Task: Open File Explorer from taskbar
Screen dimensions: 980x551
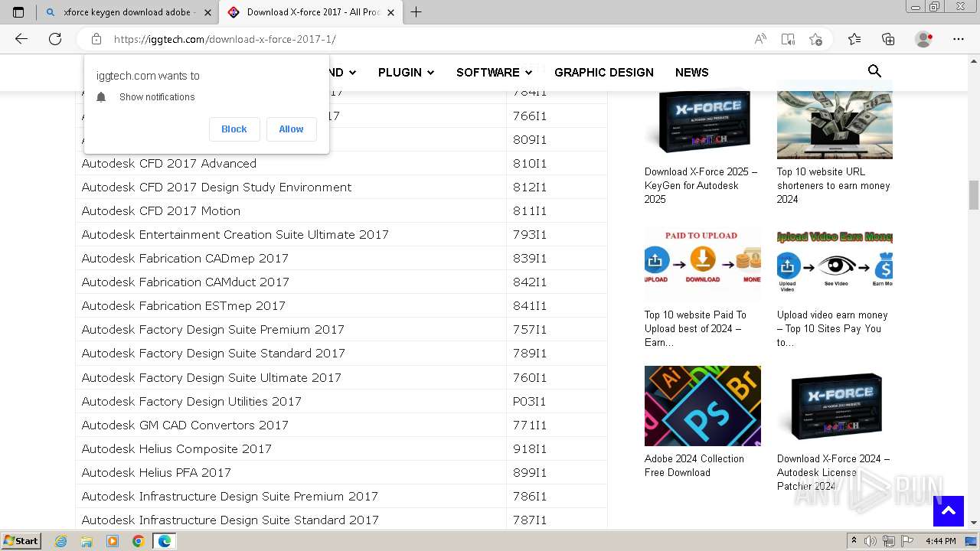Action: [x=87, y=541]
